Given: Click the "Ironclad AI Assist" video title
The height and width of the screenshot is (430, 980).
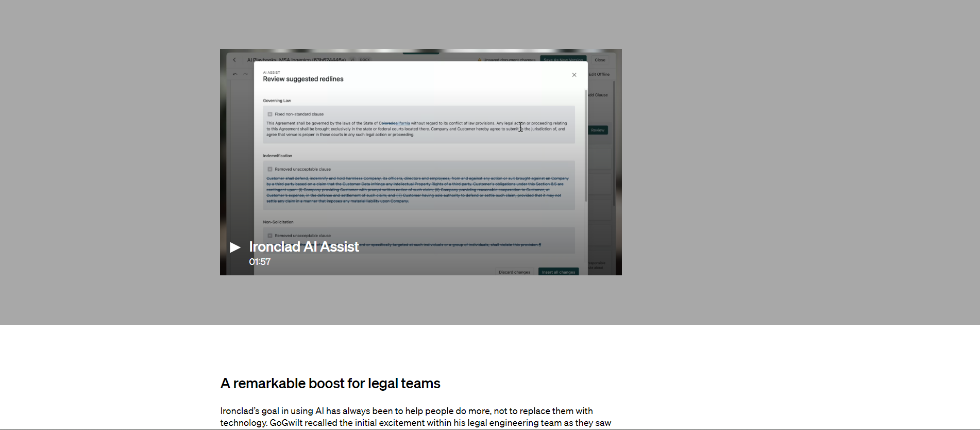Looking at the screenshot, I should (304, 247).
